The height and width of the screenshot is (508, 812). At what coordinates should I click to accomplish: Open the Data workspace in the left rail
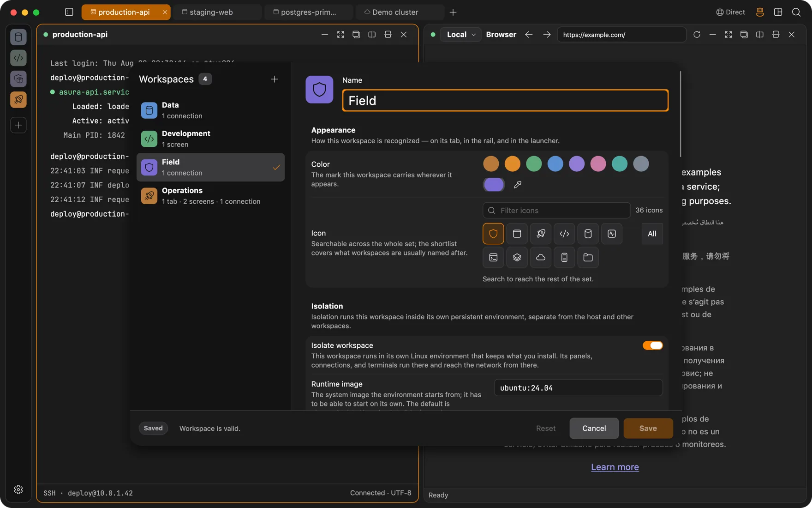pos(18,37)
